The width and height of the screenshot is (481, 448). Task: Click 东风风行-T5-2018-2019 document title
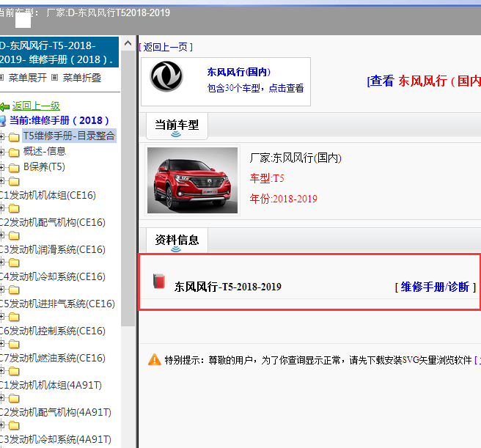click(x=228, y=287)
